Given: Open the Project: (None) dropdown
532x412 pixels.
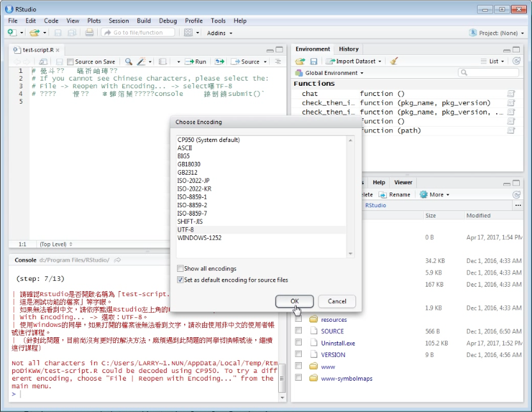Looking at the screenshot, I should [x=497, y=33].
